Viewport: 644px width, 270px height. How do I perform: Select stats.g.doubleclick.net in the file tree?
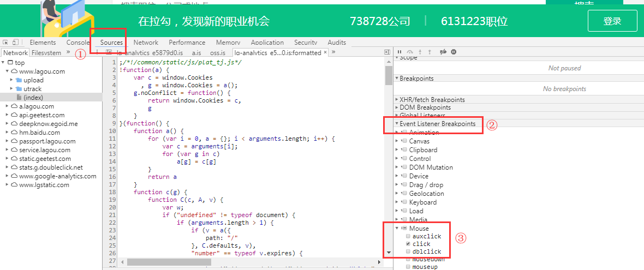click(x=51, y=167)
